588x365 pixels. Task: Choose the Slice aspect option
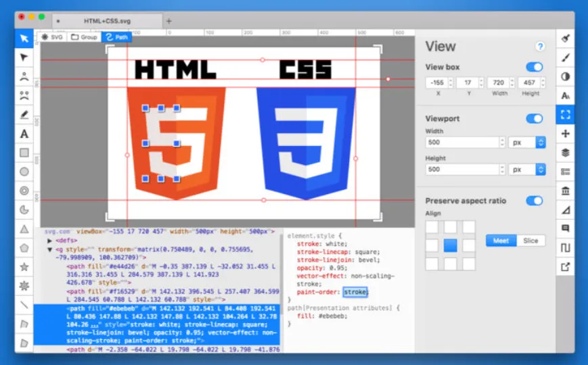(x=530, y=241)
